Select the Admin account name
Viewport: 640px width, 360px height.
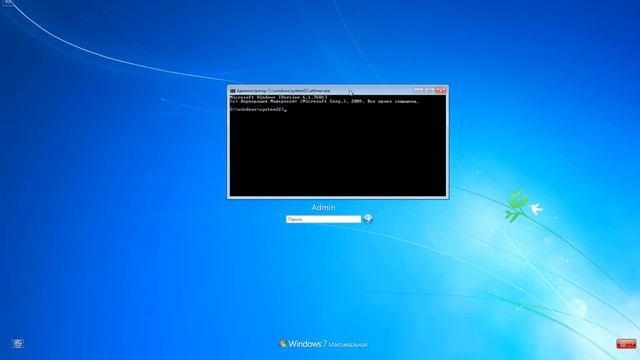pos(323,207)
